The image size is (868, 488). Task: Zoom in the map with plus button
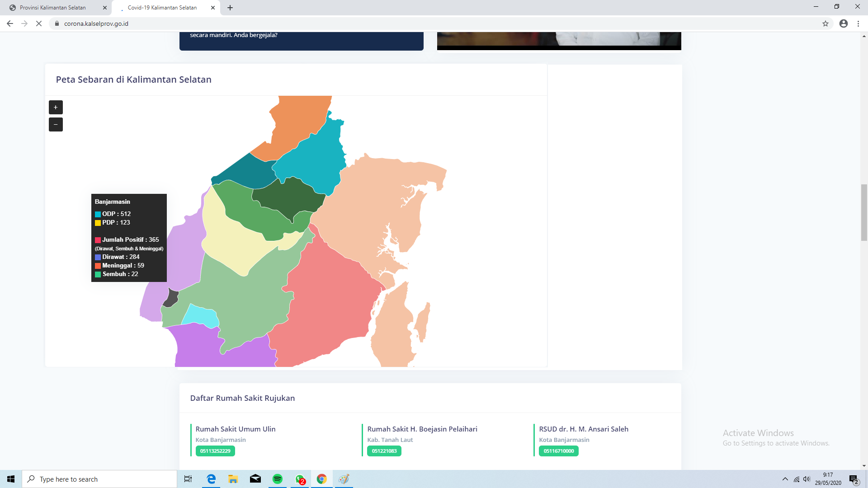tap(56, 107)
